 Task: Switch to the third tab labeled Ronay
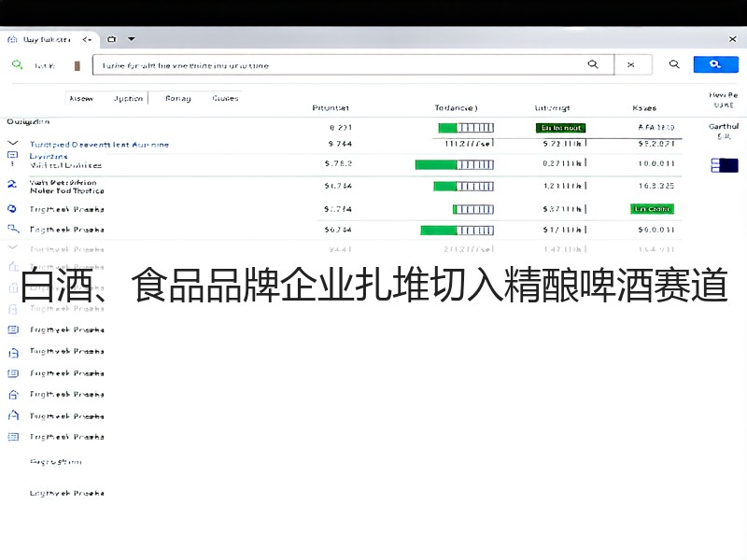(x=178, y=99)
